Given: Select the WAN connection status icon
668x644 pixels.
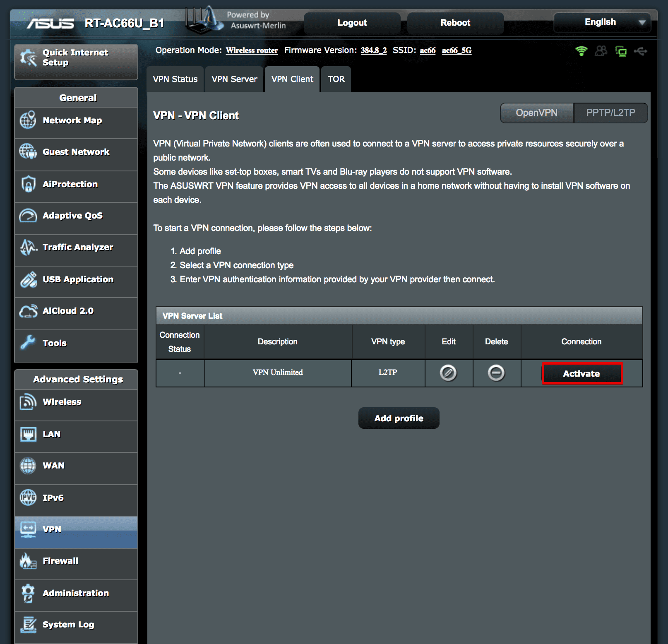Looking at the screenshot, I should coord(621,51).
